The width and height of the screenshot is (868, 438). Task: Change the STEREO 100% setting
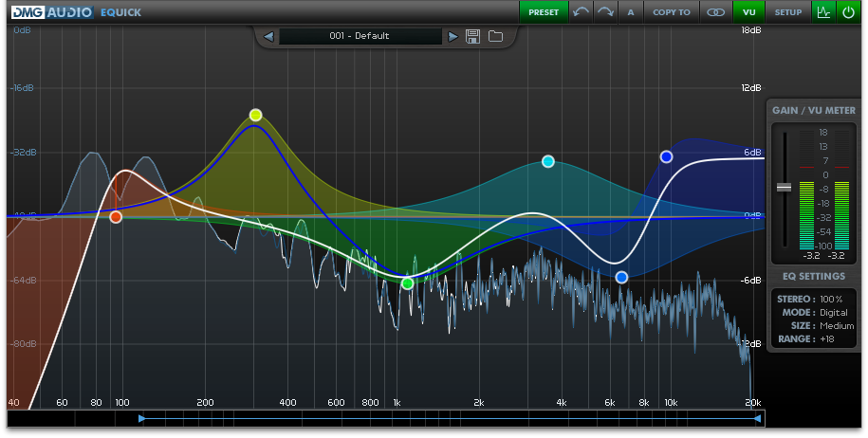click(810, 300)
